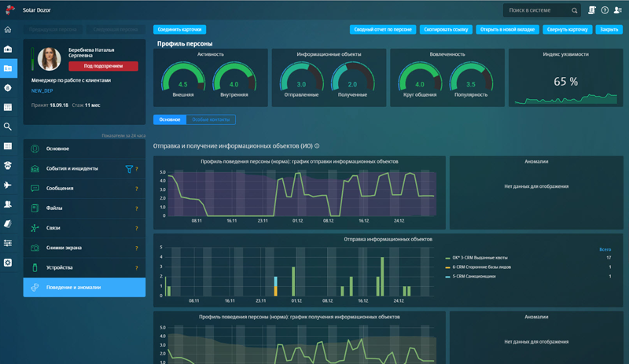
Task: Click the Соединить карточки button
Action: click(x=180, y=29)
